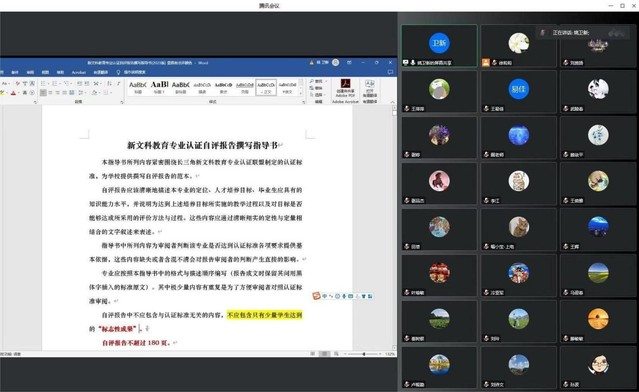Click the comments icon at ribbon right edge
This screenshot has width=639, height=392.
coord(390,72)
